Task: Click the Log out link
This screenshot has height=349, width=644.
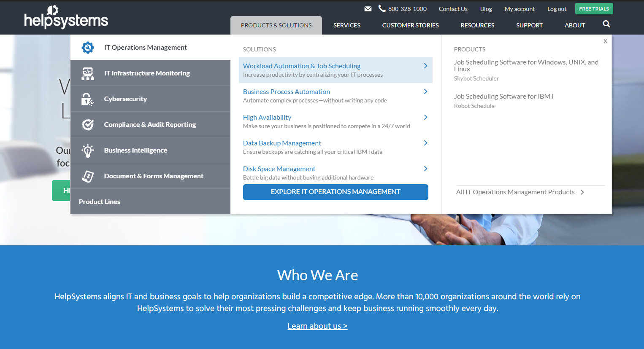Action: coord(557,9)
